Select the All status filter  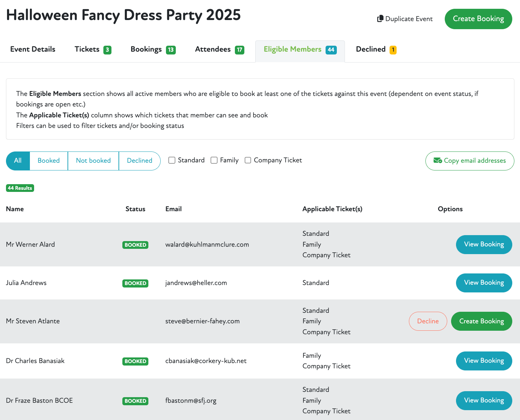pos(18,161)
